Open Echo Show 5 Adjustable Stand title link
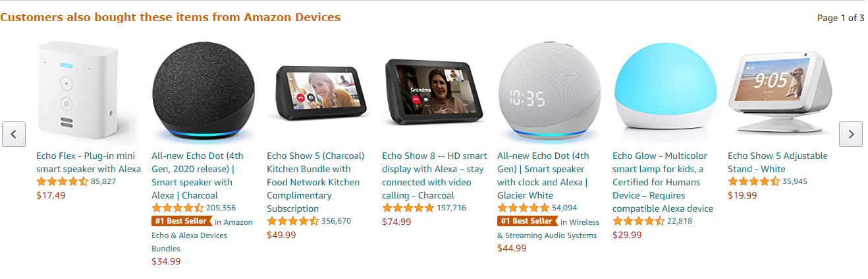This screenshot has height=279, width=868. (x=777, y=162)
